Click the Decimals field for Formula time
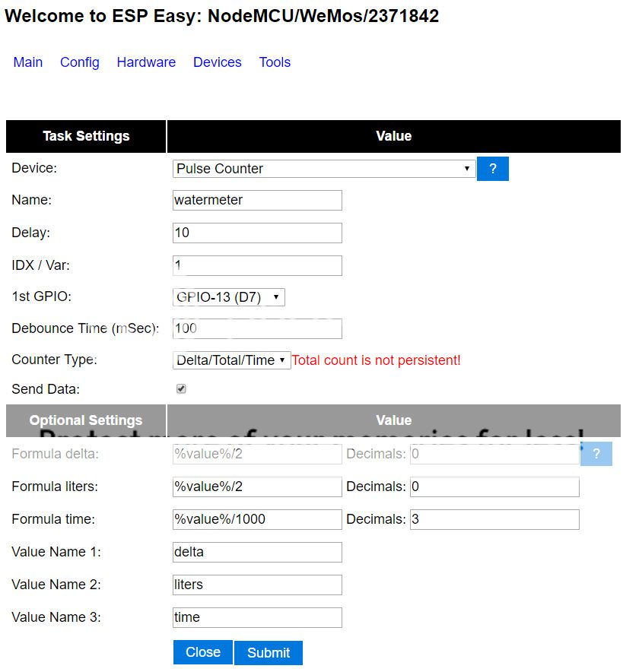 (x=494, y=519)
